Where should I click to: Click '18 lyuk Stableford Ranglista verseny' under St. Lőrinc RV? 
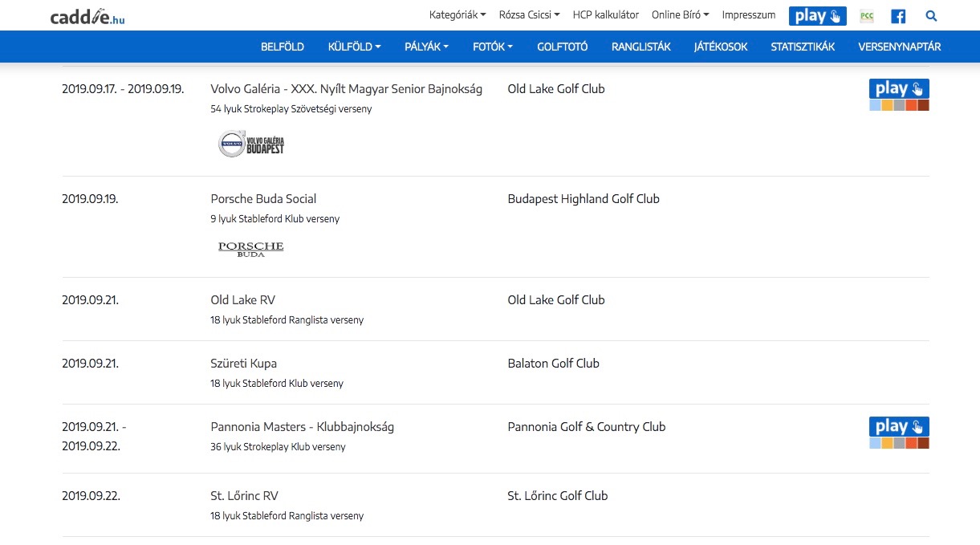(x=287, y=516)
